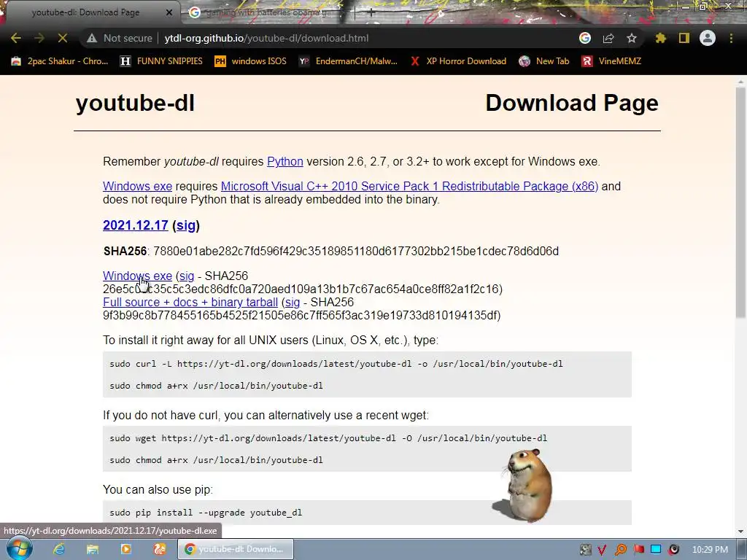Click the 10:29 PM clock

pyautogui.click(x=710, y=550)
